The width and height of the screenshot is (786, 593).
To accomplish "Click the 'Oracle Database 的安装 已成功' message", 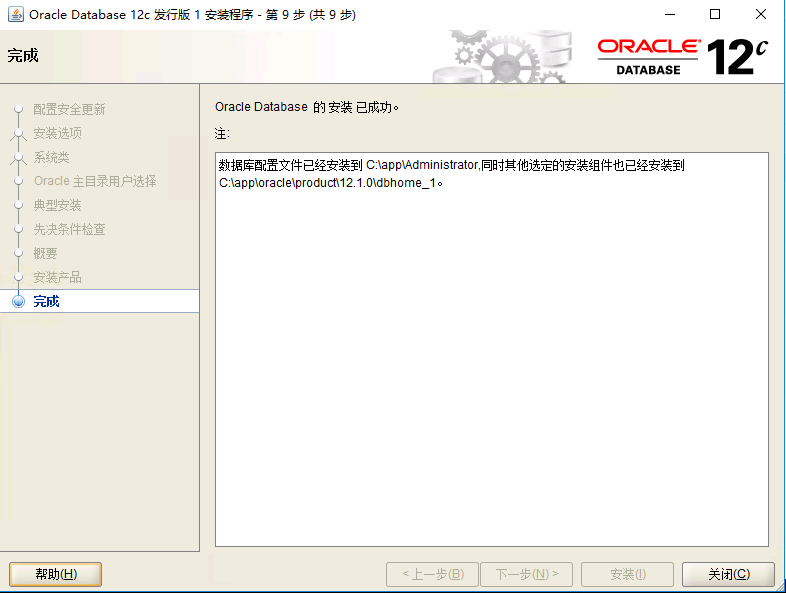I will (306, 107).
